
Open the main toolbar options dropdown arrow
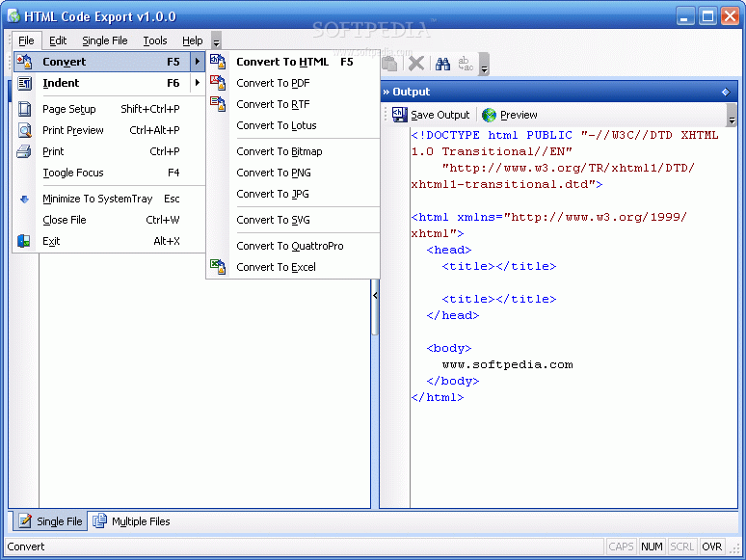click(x=484, y=64)
